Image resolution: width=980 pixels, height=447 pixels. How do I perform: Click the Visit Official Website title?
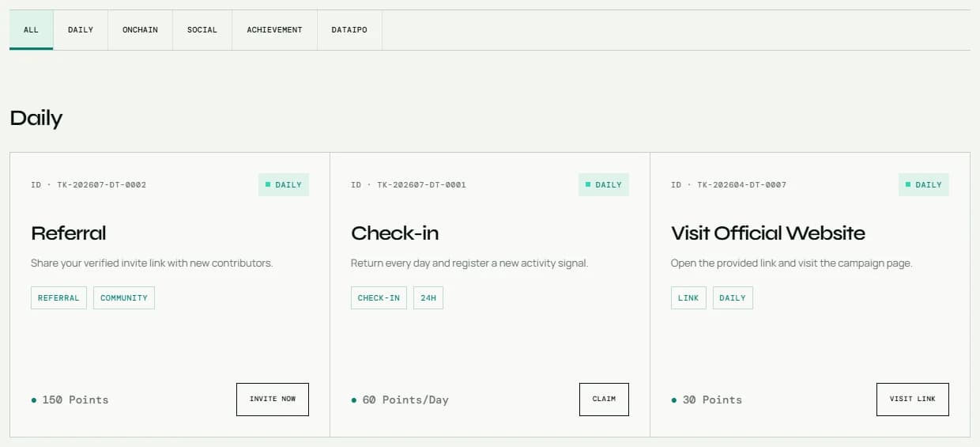click(768, 233)
